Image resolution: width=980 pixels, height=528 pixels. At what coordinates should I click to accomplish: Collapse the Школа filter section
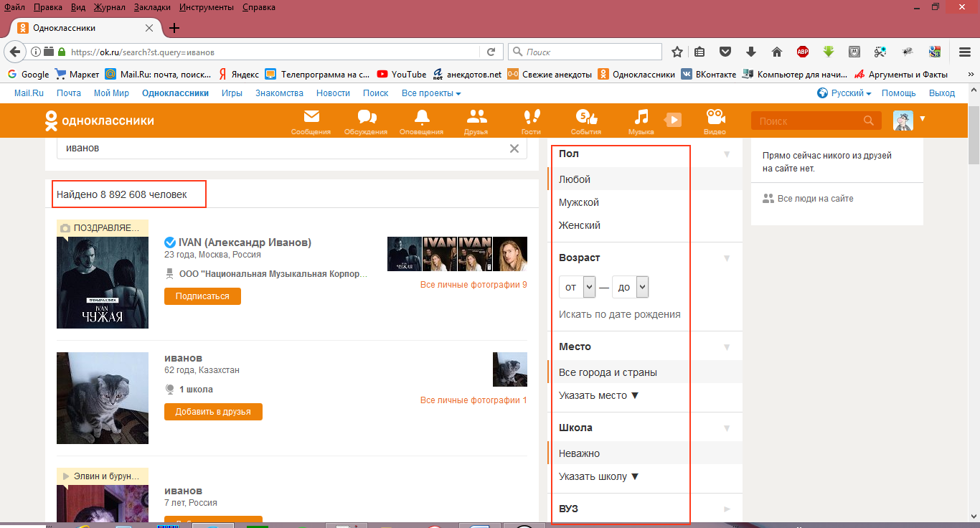tap(726, 428)
